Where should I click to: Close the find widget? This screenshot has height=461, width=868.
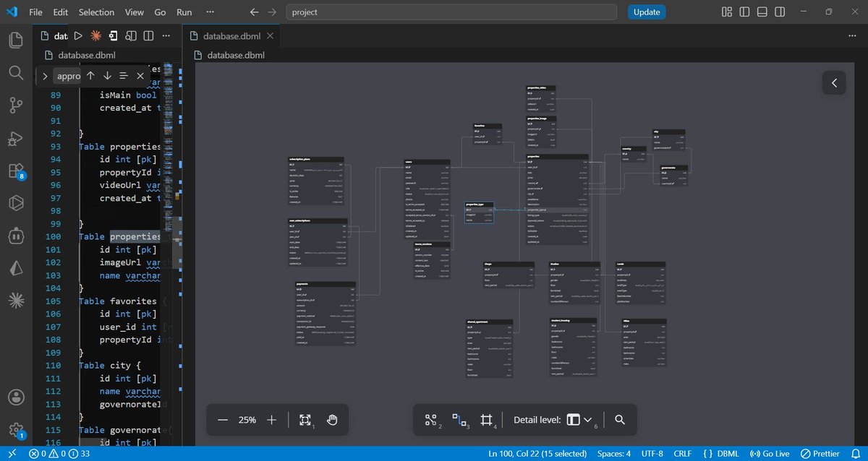tap(140, 76)
